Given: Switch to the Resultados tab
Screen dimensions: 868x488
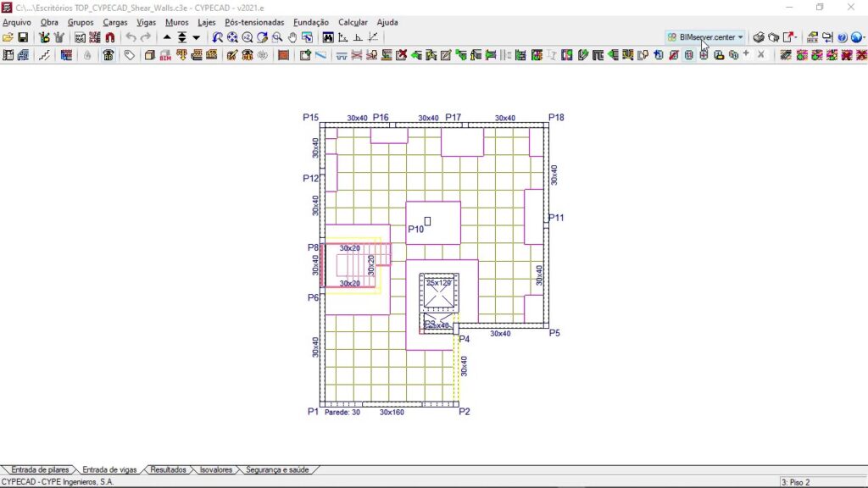Looking at the screenshot, I should coord(168,469).
